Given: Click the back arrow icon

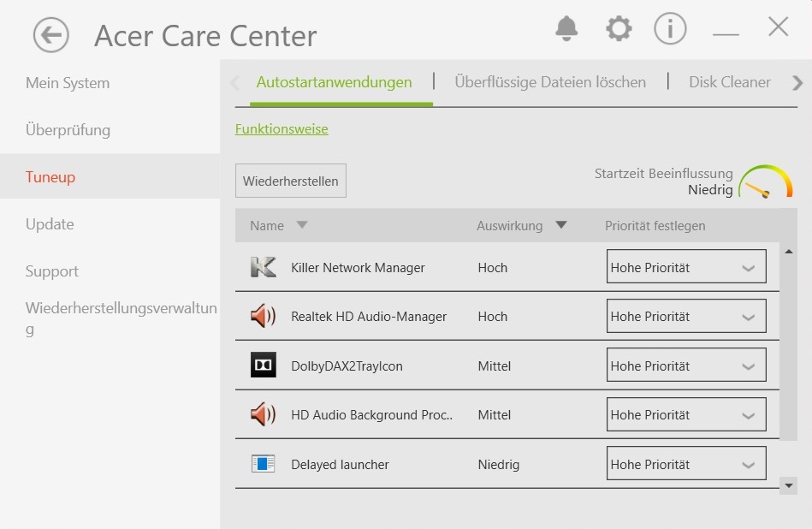Looking at the screenshot, I should pos(51,35).
